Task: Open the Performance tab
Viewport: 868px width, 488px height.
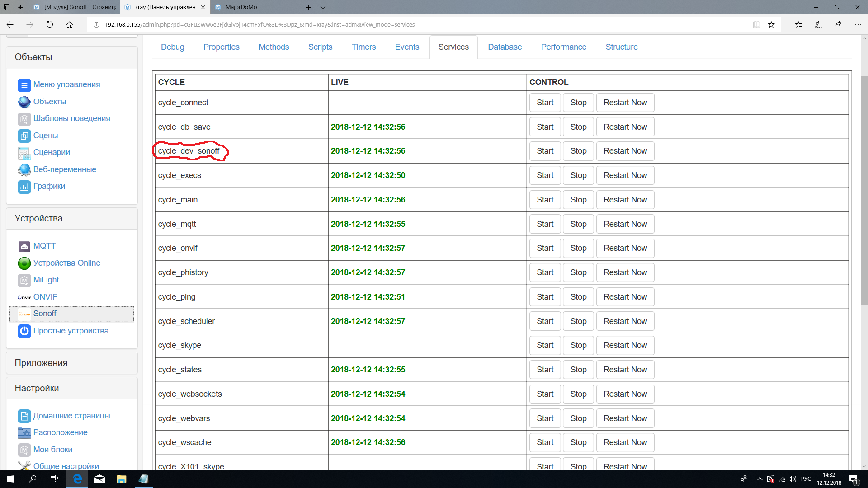Action: coord(563,47)
